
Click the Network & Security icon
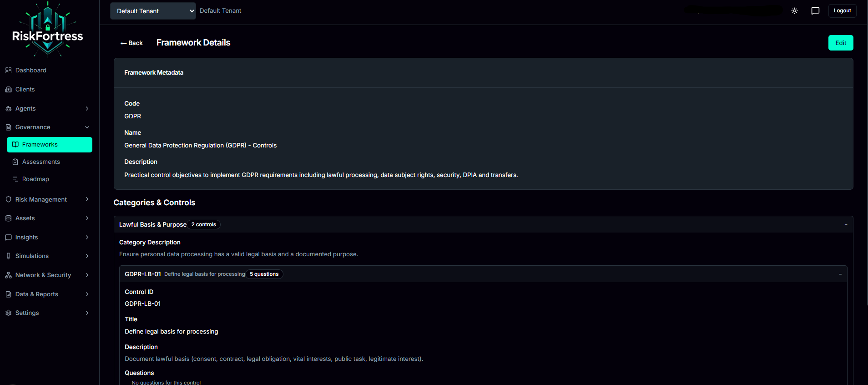(x=8, y=275)
